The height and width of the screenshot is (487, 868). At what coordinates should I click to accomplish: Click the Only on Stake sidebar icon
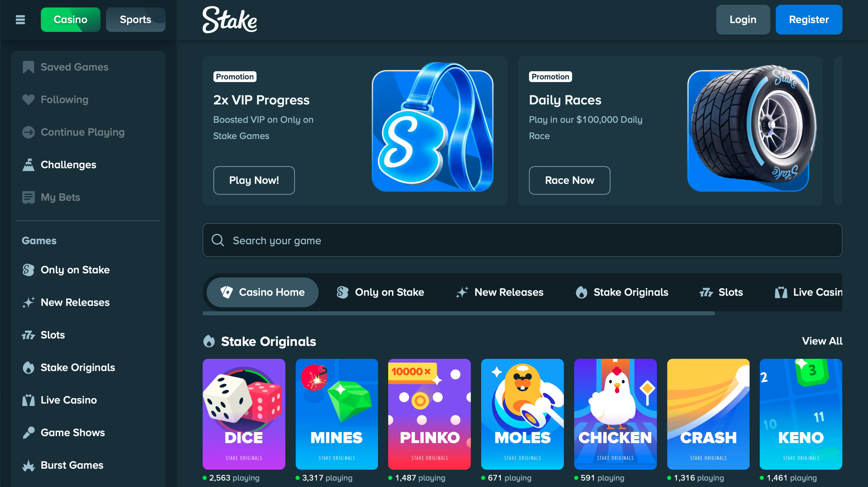pyautogui.click(x=29, y=270)
